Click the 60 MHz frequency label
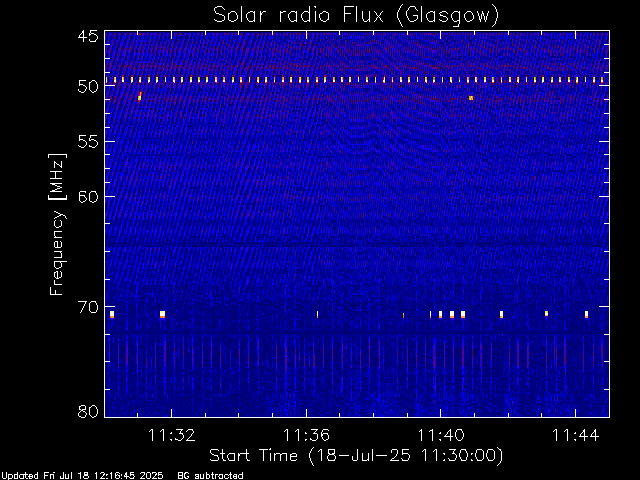Image resolution: width=640 pixels, height=480 pixels. click(x=88, y=196)
